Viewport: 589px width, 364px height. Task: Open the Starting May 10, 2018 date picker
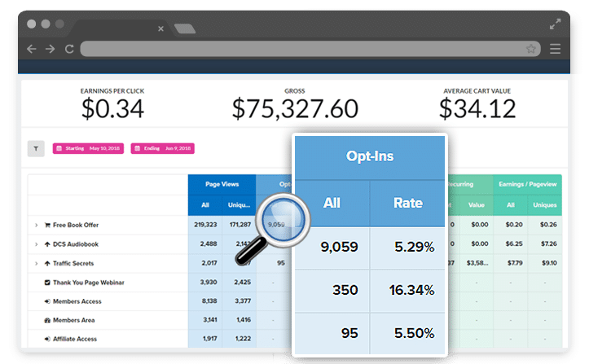pyautogui.click(x=87, y=148)
